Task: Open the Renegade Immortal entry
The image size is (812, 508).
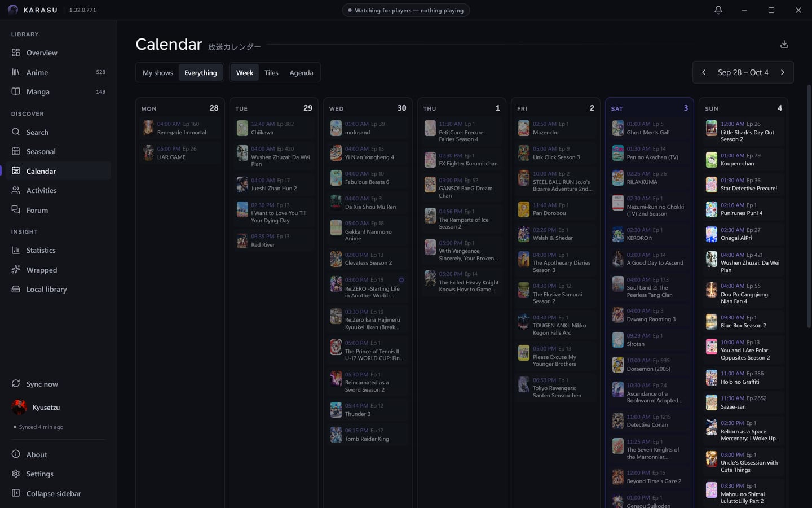Action: coord(180,128)
